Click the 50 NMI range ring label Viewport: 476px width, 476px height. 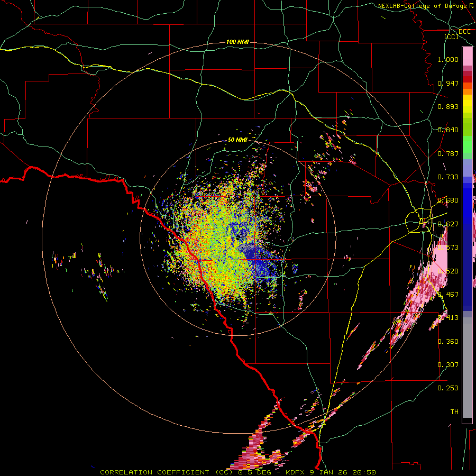237,140
